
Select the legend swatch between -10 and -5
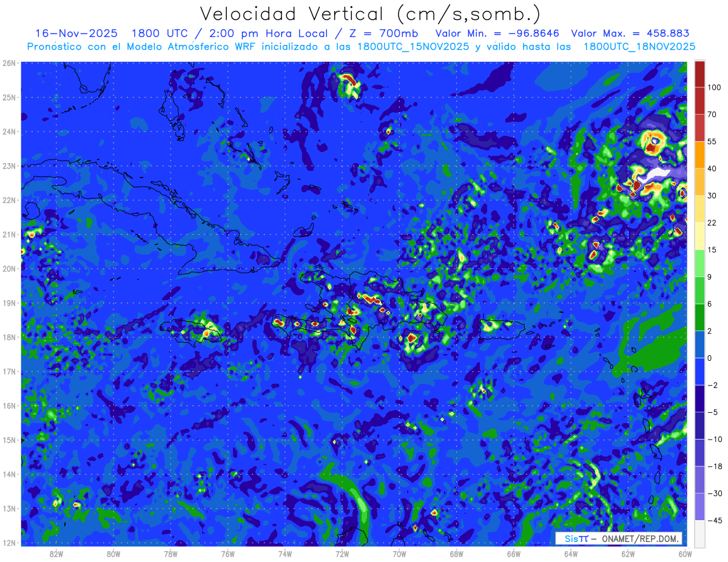(x=699, y=425)
